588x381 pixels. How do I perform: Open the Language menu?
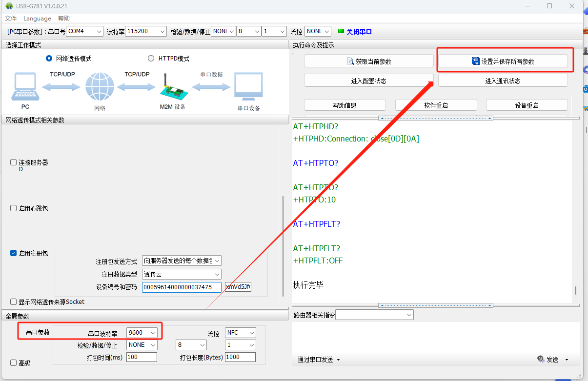click(37, 19)
